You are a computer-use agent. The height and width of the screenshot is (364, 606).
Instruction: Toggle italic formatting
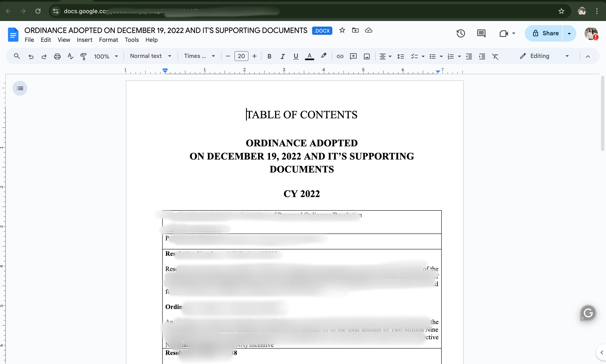(283, 56)
